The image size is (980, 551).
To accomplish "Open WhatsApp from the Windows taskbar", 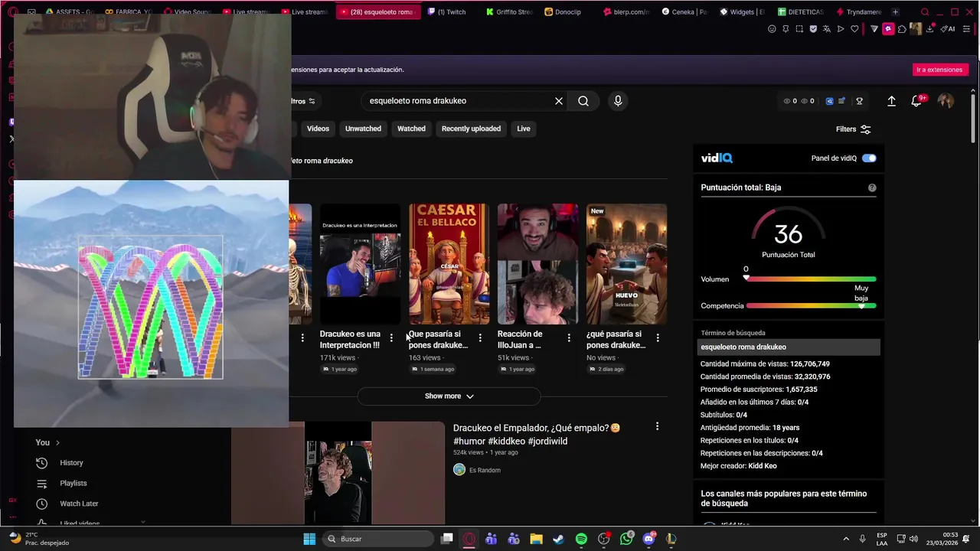I will (627, 539).
